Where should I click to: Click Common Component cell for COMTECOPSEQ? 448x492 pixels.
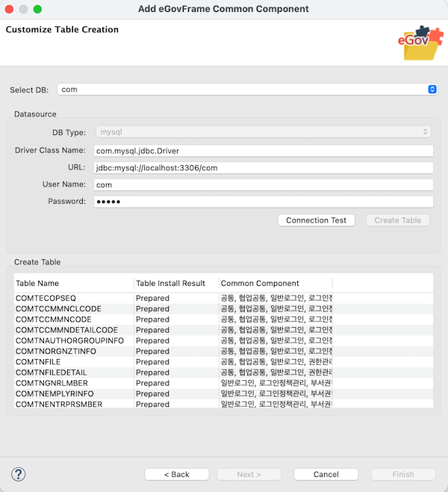[x=276, y=298]
